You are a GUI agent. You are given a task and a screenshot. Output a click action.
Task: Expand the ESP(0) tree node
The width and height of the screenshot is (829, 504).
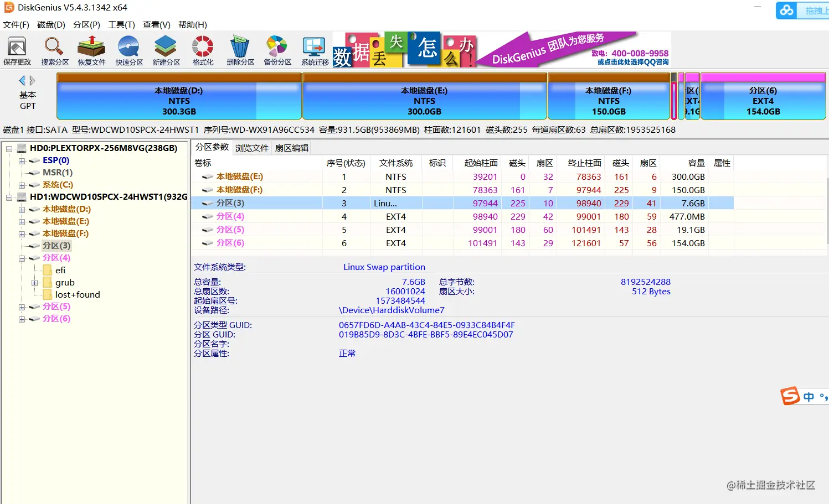(22, 160)
